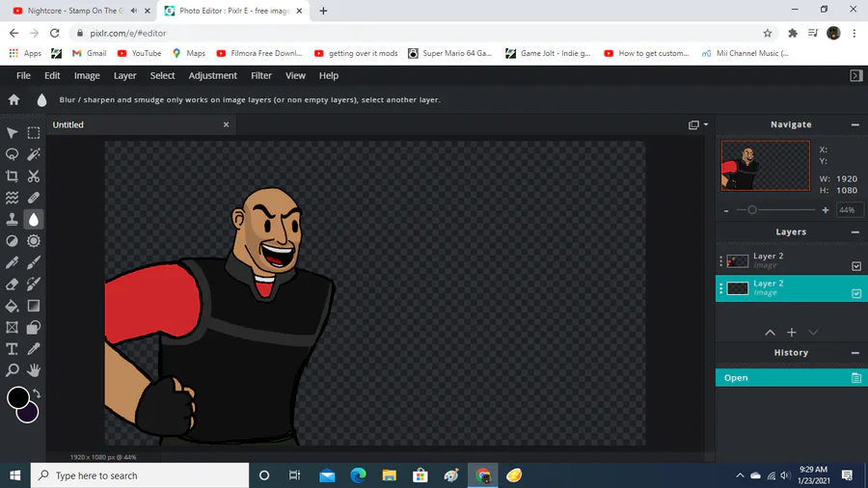Select the Zoom magnifier tool
Viewport: 868px width, 488px height.
coord(12,370)
